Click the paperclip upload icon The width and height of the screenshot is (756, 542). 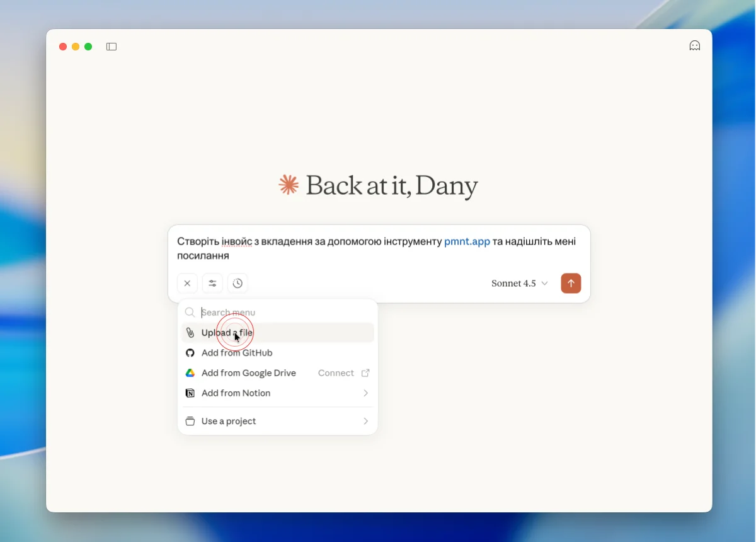(190, 333)
